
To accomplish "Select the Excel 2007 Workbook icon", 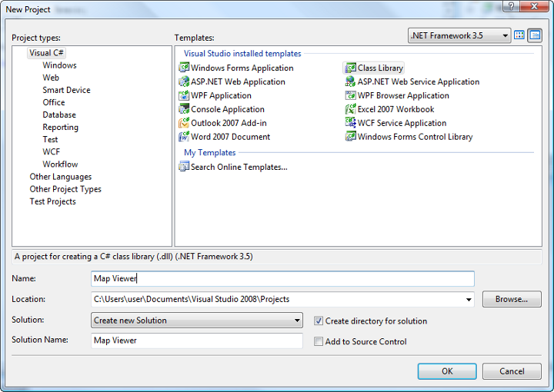I will click(351, 108).
